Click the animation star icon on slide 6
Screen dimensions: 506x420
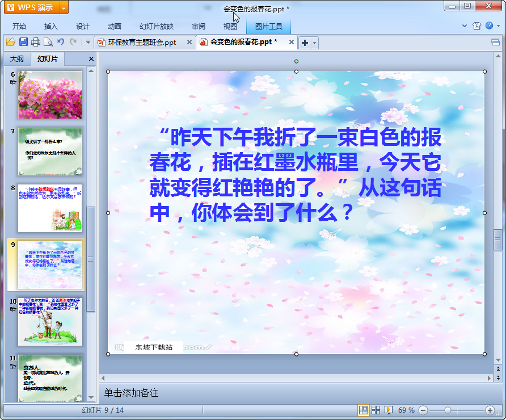pos(13,82)
